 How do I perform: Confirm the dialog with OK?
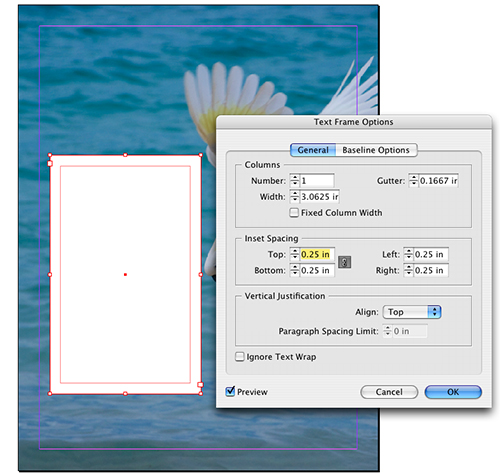[453, 392]
